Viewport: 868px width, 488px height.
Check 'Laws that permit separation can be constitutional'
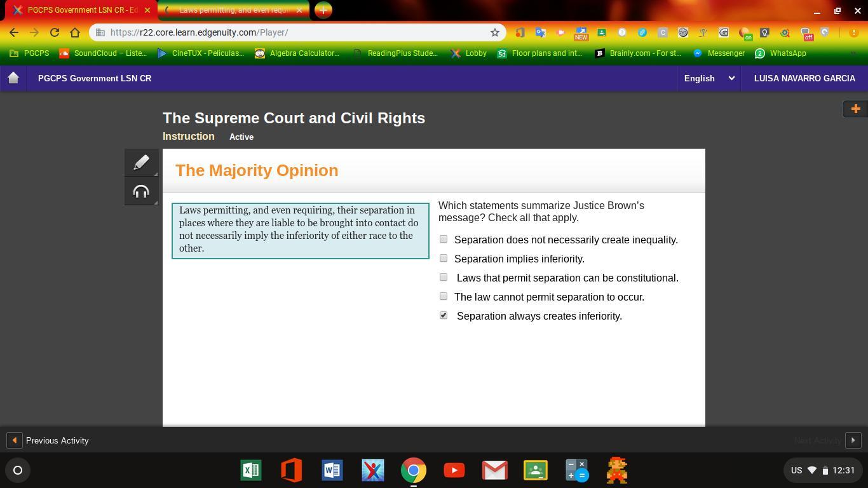(x=444, y=278)
